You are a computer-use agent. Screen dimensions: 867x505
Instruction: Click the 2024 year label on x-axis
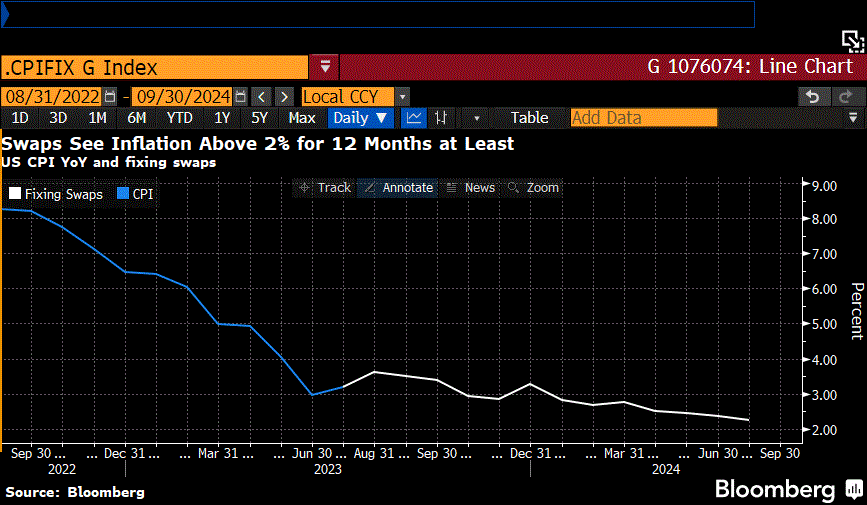click(666, 470)
